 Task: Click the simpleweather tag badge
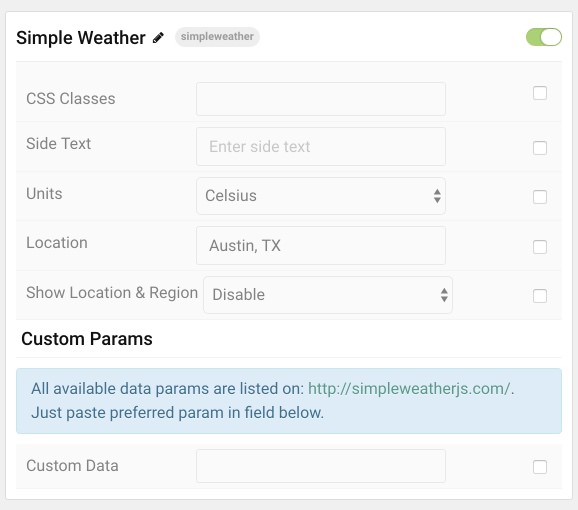(217, 36)
